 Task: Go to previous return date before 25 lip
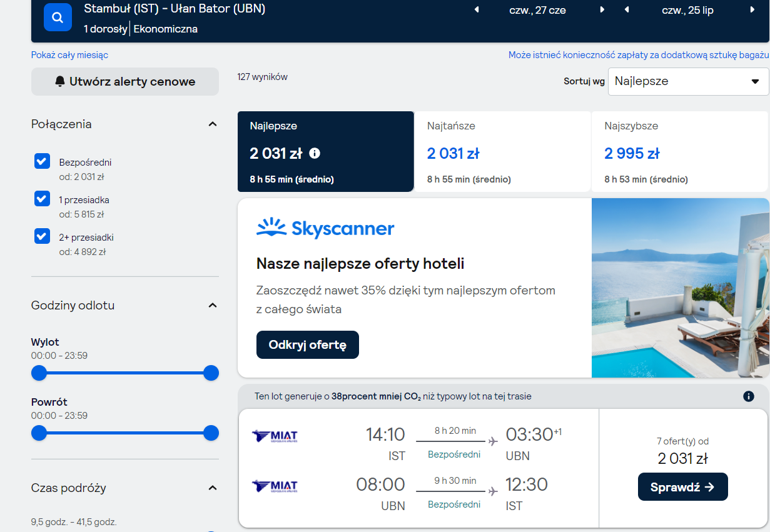click(627, 10)
